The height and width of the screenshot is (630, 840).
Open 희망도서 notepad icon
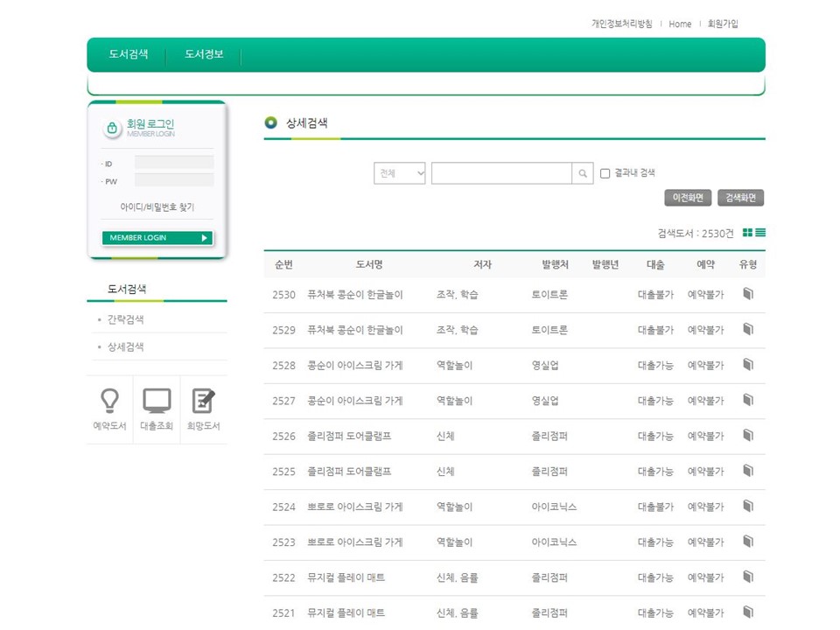[x=203, y=402]
